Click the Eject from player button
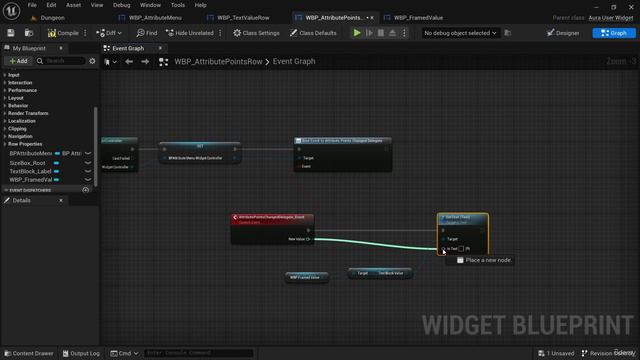Image resolution: width=640 pixels, height=360 pixels. (392, 33)
